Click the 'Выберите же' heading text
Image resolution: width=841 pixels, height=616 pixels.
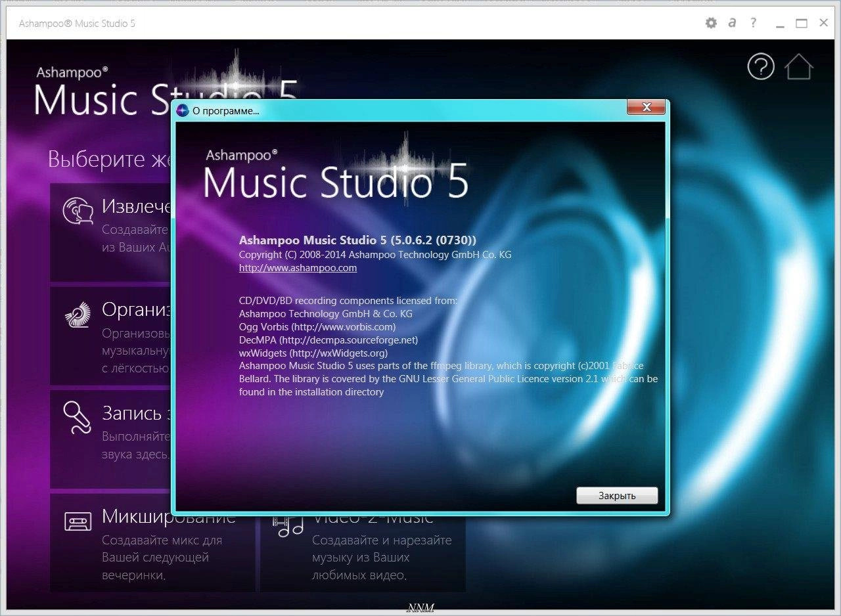click(x=109, y=160)
